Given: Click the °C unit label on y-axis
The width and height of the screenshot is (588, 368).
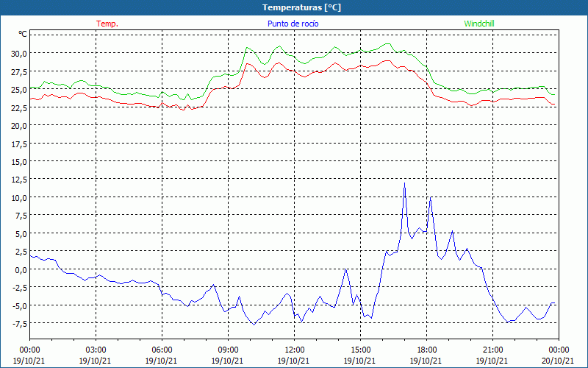Looking at the screenshot, I should pos(23,34).
